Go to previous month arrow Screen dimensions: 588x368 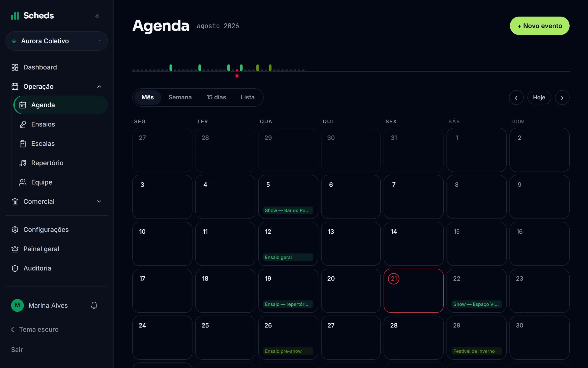click(516, 98)
